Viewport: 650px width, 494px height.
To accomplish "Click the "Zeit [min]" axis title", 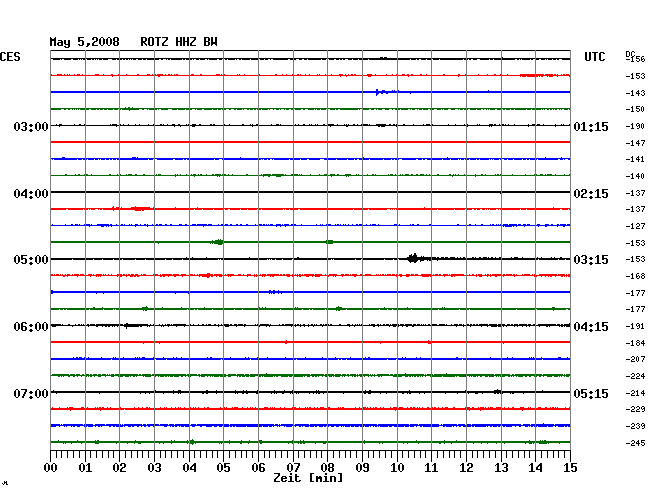I will pyautogui.click(x=308, y=478).
